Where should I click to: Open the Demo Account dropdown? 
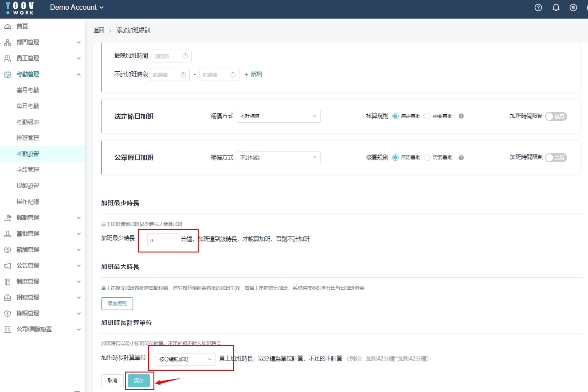pos(77,8)
